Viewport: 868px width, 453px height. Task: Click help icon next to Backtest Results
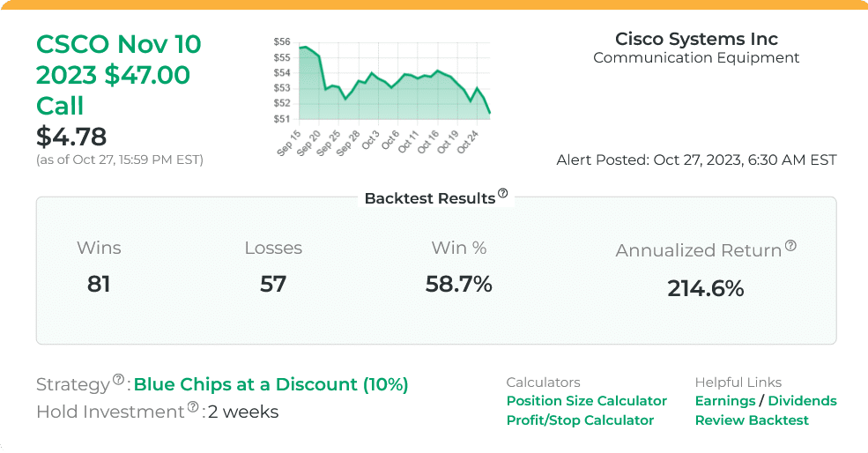503,194
